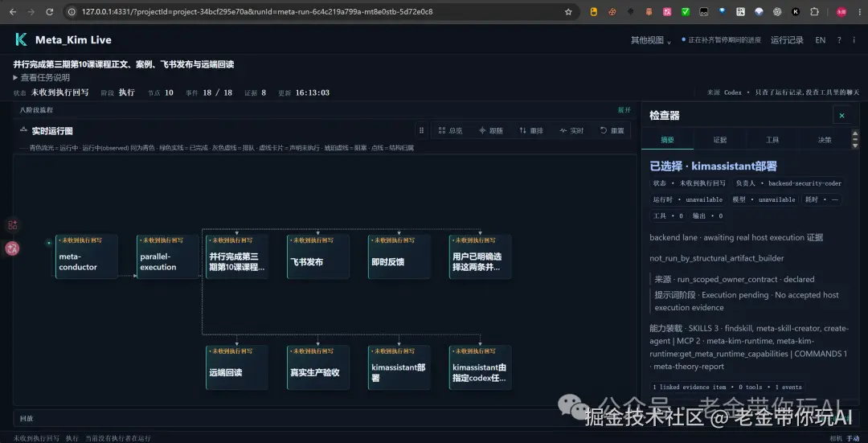Open 运行记录 run records
This screenshot has width=868, height=443.
point(787,40)
